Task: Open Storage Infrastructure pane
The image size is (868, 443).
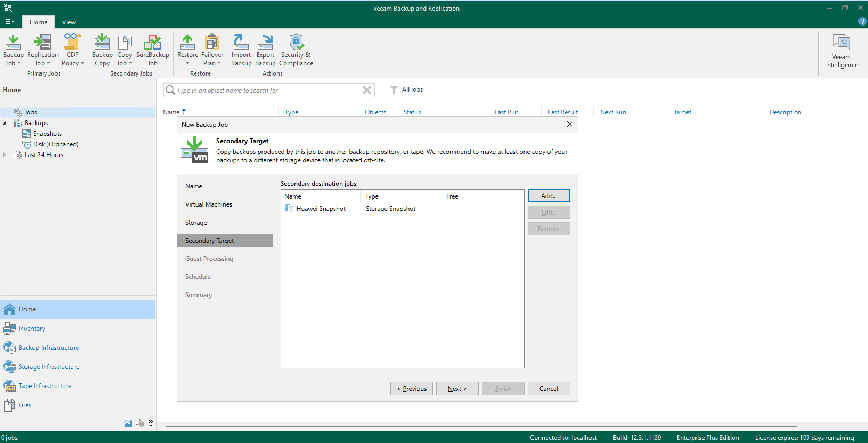Action: (x=78, y=367)
